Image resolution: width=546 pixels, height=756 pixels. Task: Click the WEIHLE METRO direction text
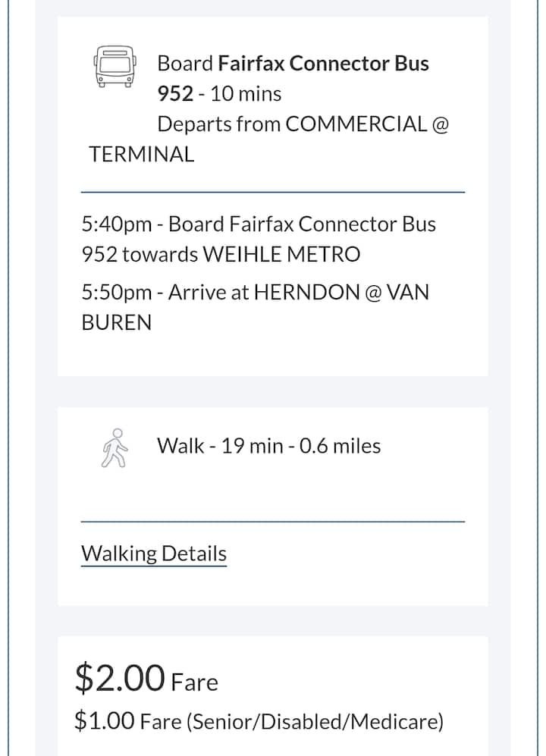281,255
